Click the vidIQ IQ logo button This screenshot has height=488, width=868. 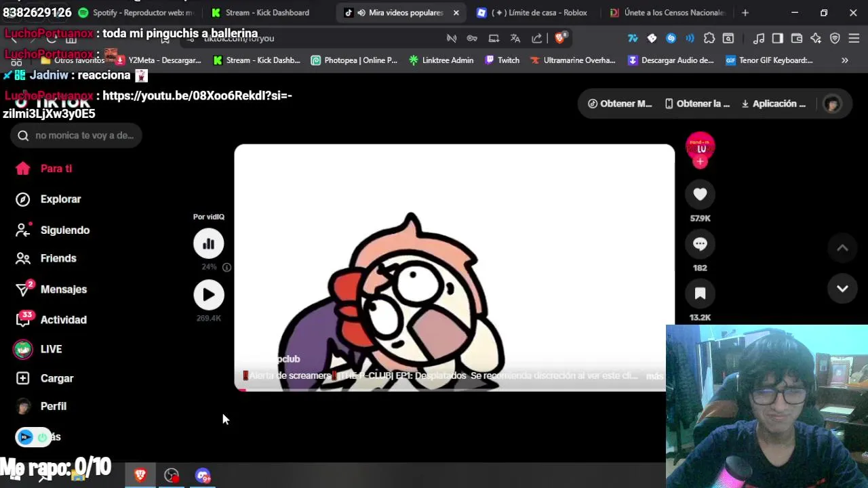(25, 437)
